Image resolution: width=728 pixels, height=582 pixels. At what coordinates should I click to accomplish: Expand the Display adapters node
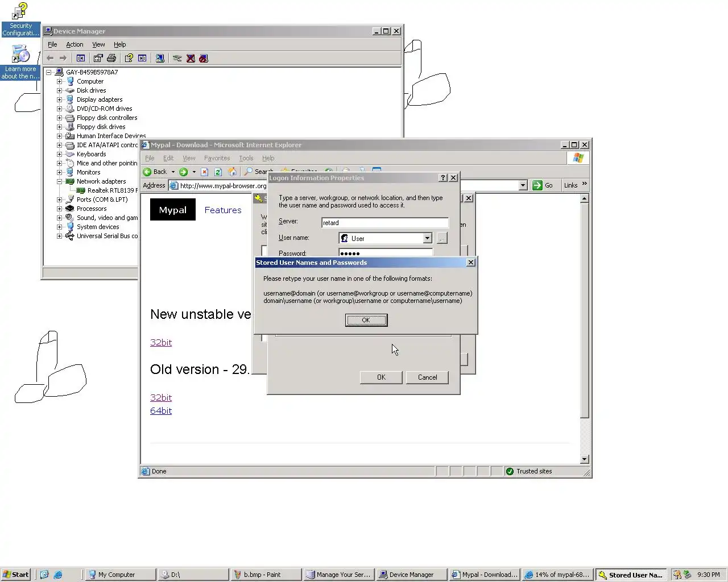click(59, 99)
